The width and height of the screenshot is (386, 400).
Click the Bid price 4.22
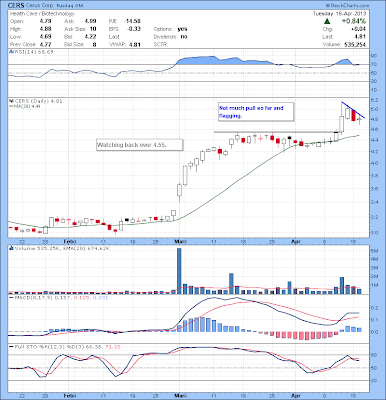tap(90, 37)
